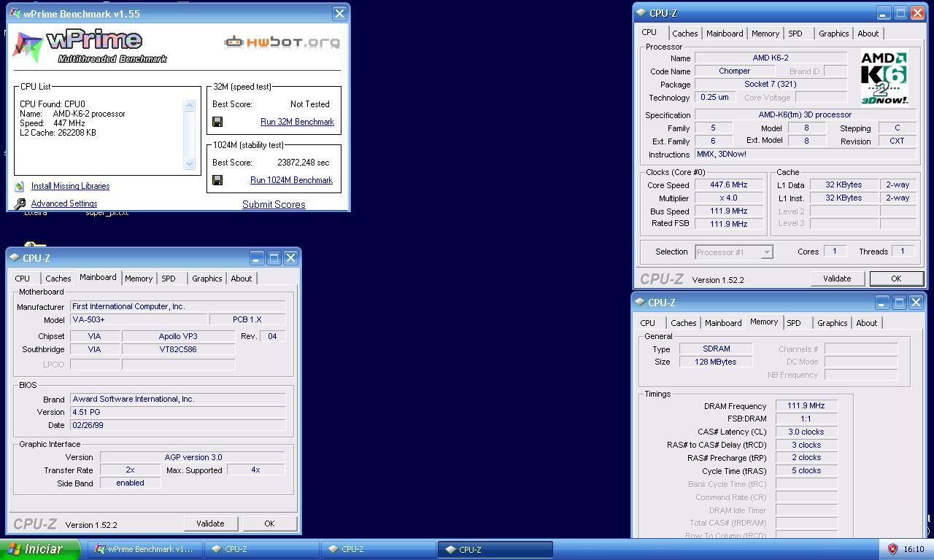Switch to Caches tab in top-right CPU-Z
934x560 pixels.
tap(684, 34)
